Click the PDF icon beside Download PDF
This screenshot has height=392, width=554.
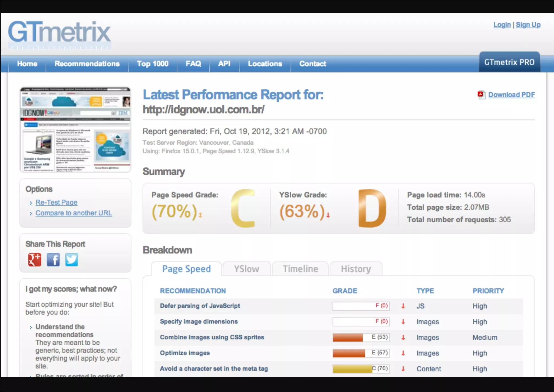click(x=481, y=95)
